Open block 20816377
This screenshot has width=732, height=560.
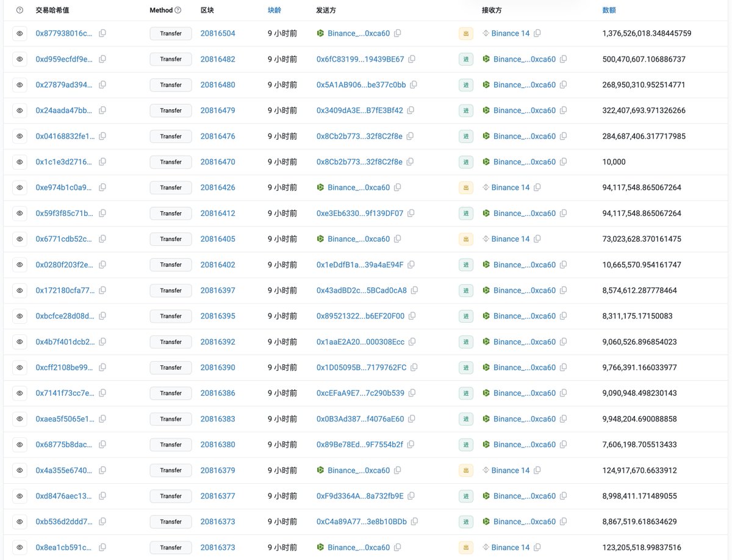[x=218, y=496]
